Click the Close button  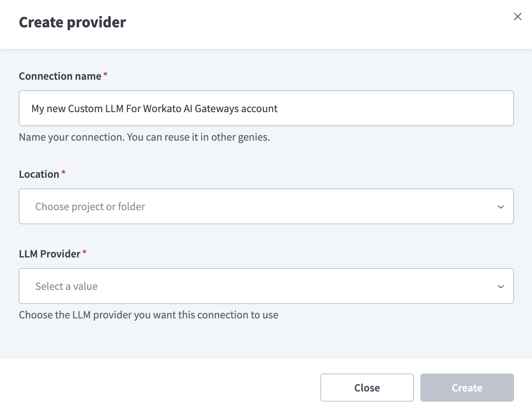pyautogui.click(x=367, y=388)
